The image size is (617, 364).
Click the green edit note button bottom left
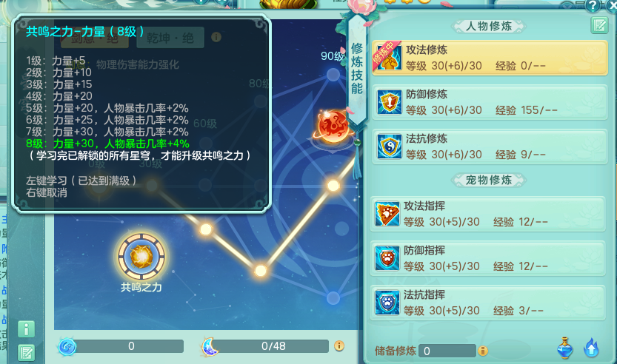coord(27,353)
